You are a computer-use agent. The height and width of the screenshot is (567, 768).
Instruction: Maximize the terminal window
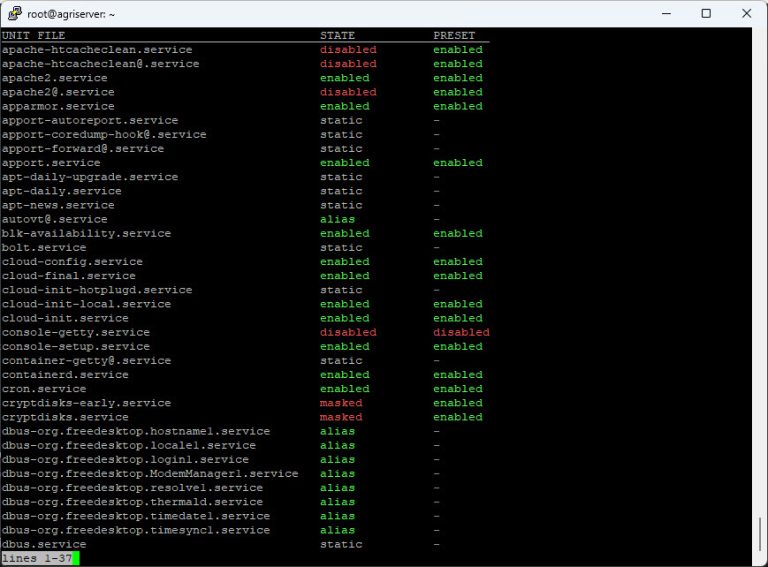coord(706,14)
